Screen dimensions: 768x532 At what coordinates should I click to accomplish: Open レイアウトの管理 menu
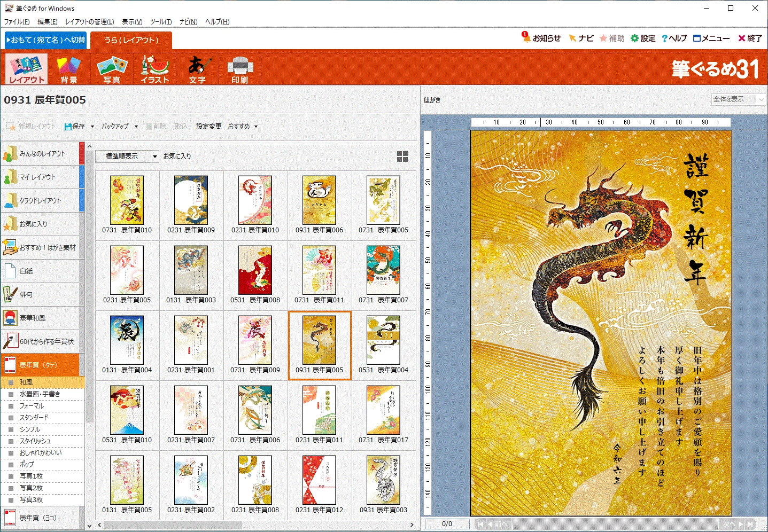pos(89,22)
